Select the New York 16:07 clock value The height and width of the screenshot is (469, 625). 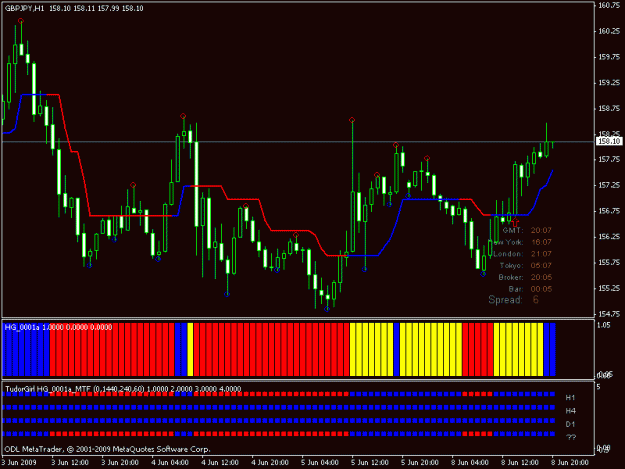[541, 242]
